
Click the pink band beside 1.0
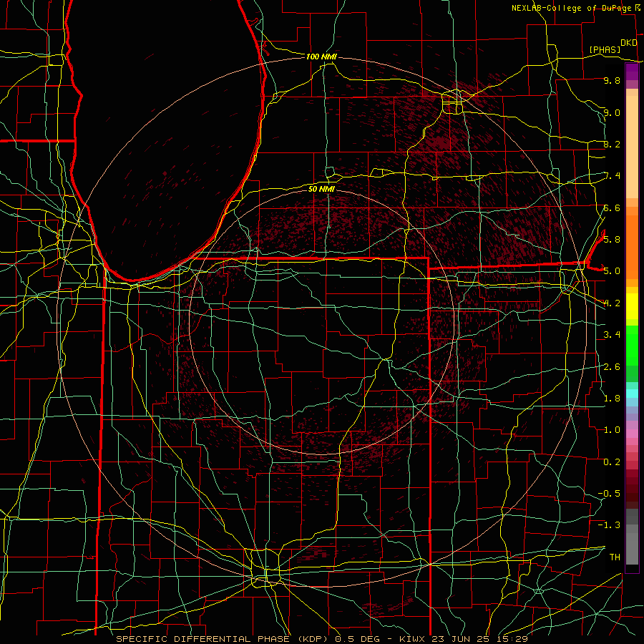point(632,434)
